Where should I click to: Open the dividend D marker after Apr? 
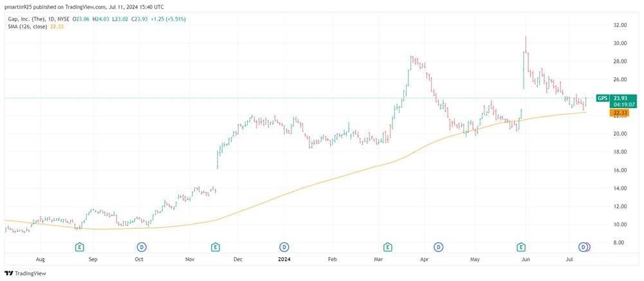[x=439, y=246]
